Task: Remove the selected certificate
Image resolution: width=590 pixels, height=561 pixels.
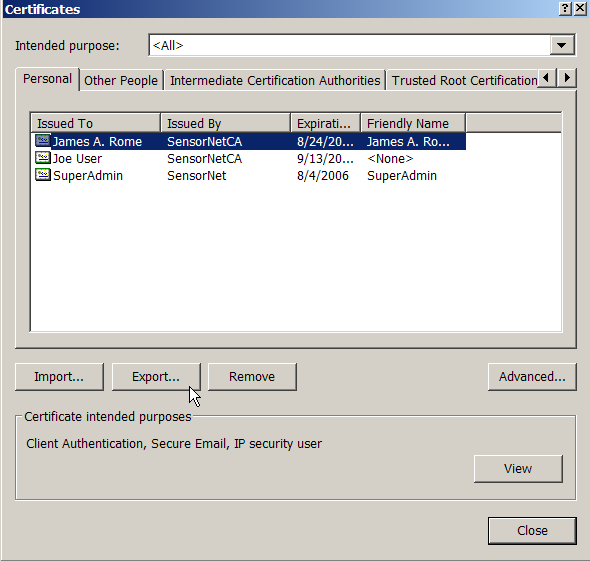Action: click(x=252, y=377)
